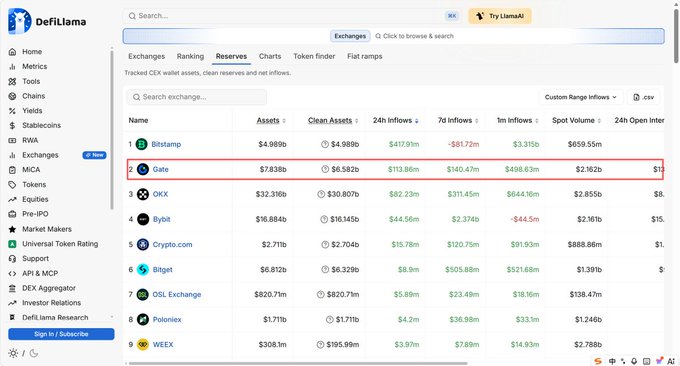Click the sidebar scrollbar
This screenshot has height=366, width=680.
point(112,130)
